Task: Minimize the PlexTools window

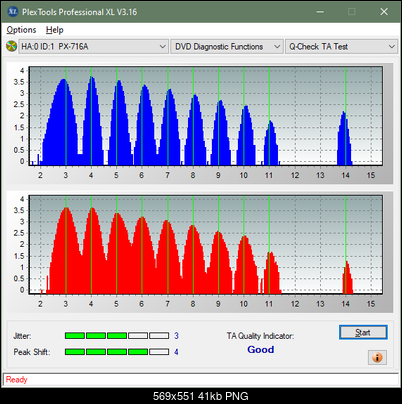Action: click(320, 12)
